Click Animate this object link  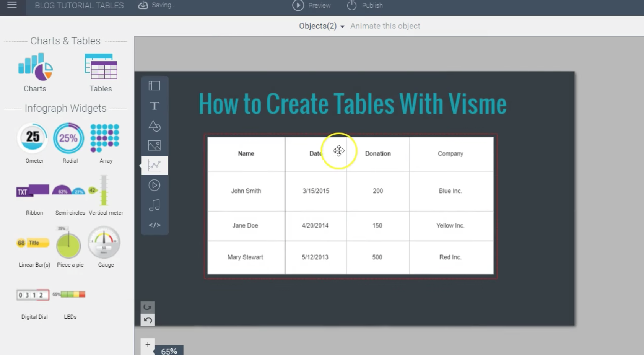[x=385, y=26]
